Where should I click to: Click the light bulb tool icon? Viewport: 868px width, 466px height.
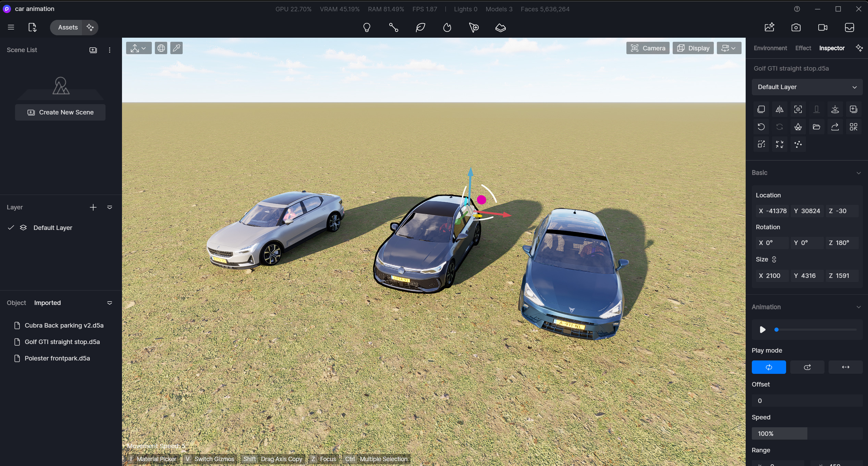pyautogui.click(x=367, y=27)
